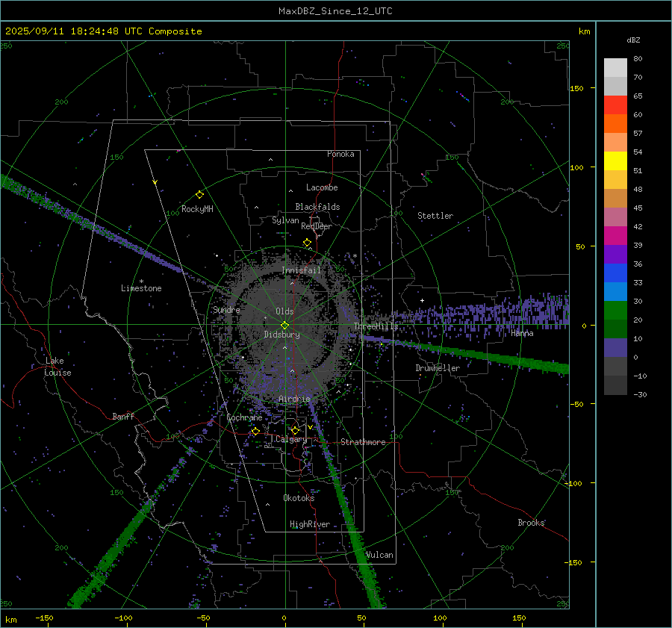Click the Banff label
The width and height of the screenshot is (672, 628).
123,416
